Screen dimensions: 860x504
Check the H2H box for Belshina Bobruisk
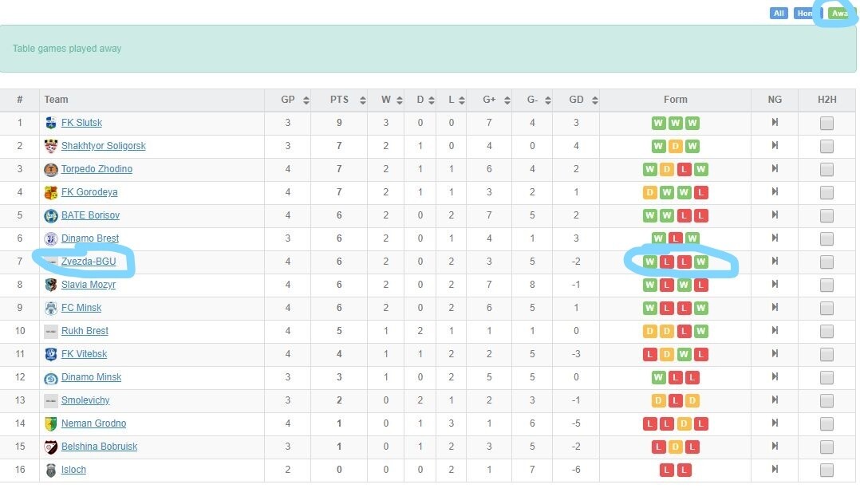pos(826,447)
